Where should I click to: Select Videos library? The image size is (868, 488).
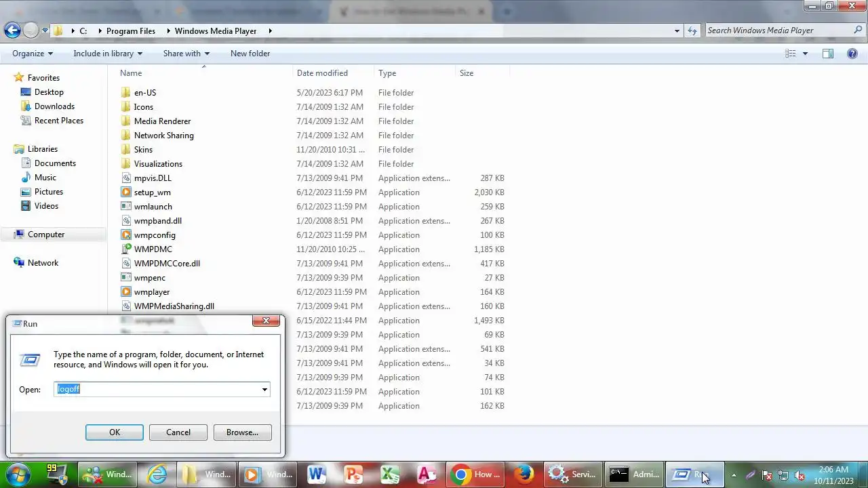[x=46, y=206]
